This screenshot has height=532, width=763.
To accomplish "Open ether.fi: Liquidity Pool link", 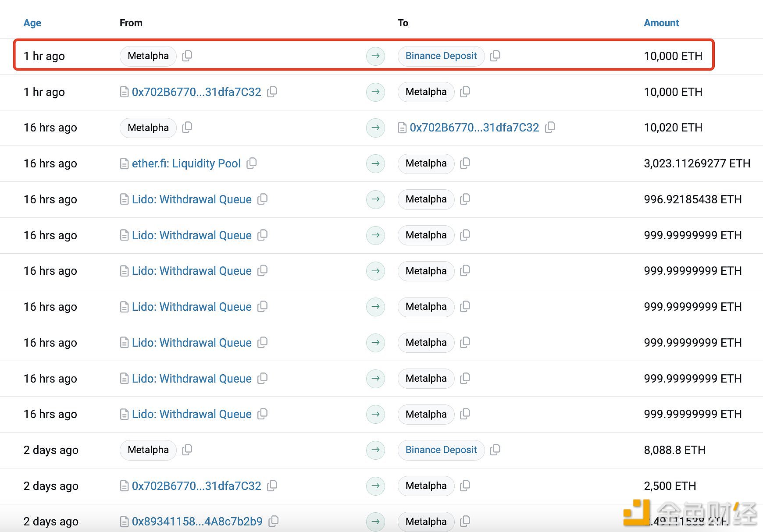I will click(x=186, y=163).
